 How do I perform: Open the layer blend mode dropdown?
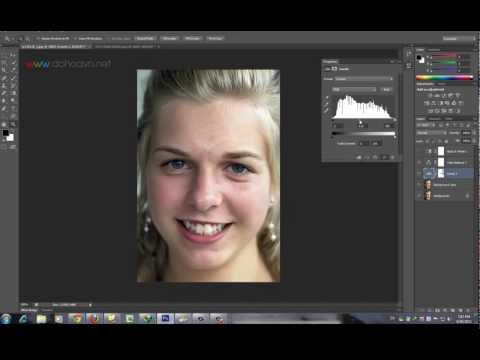tap(432, 133)
